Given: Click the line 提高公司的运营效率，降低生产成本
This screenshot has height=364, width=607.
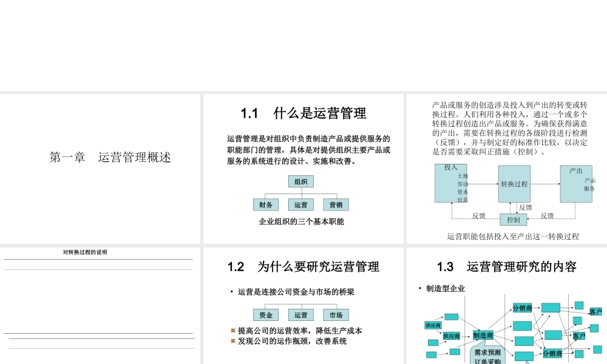Looking at the screenshot, I should [x=300, y=331].
